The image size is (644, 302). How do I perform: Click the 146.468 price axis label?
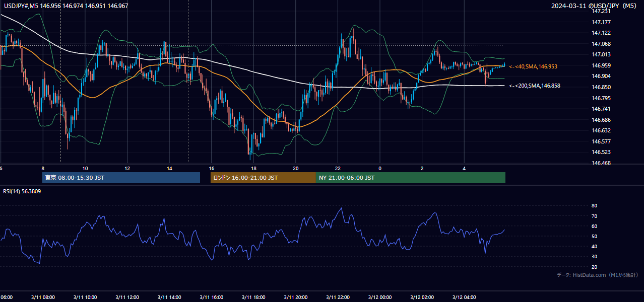(601, 163)
